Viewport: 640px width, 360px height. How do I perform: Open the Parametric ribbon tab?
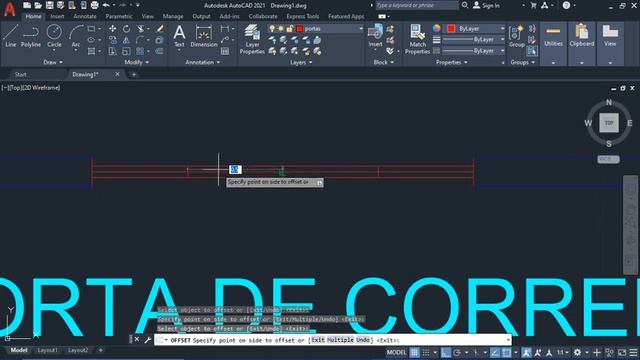point(119,16)
